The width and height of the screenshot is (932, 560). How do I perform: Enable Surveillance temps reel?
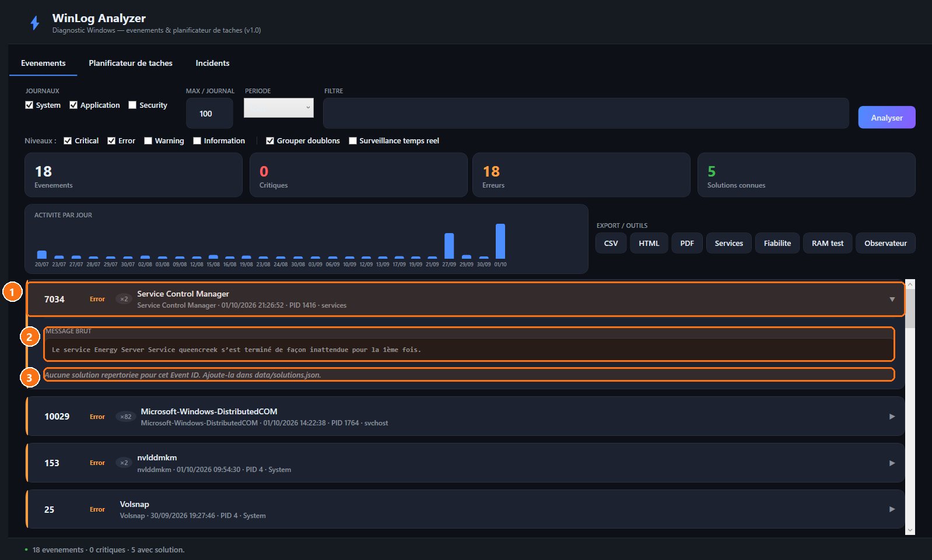353,140
